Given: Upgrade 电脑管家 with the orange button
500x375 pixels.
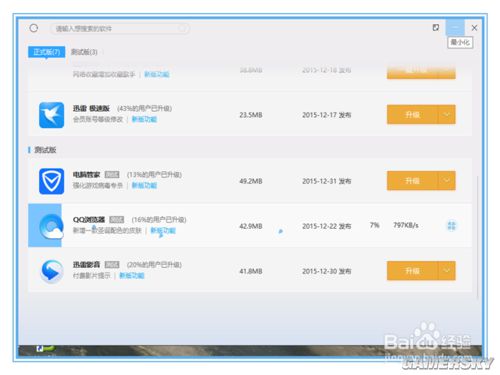Looking at the screenshot, I should click(412, 181).
